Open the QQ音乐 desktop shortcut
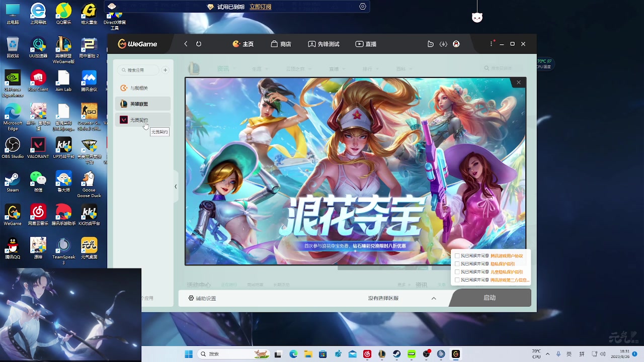Viewport: 644px width, 362px height. click(x=63, y=14)
